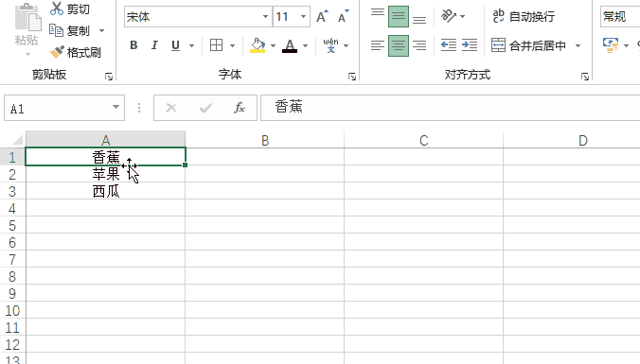Select row 9 header

[12, 293]
